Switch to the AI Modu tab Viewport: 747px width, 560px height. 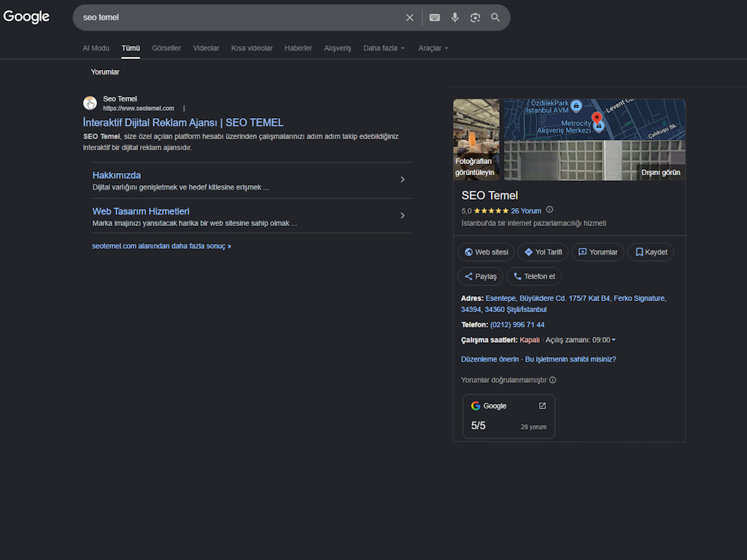coord(96,48)
